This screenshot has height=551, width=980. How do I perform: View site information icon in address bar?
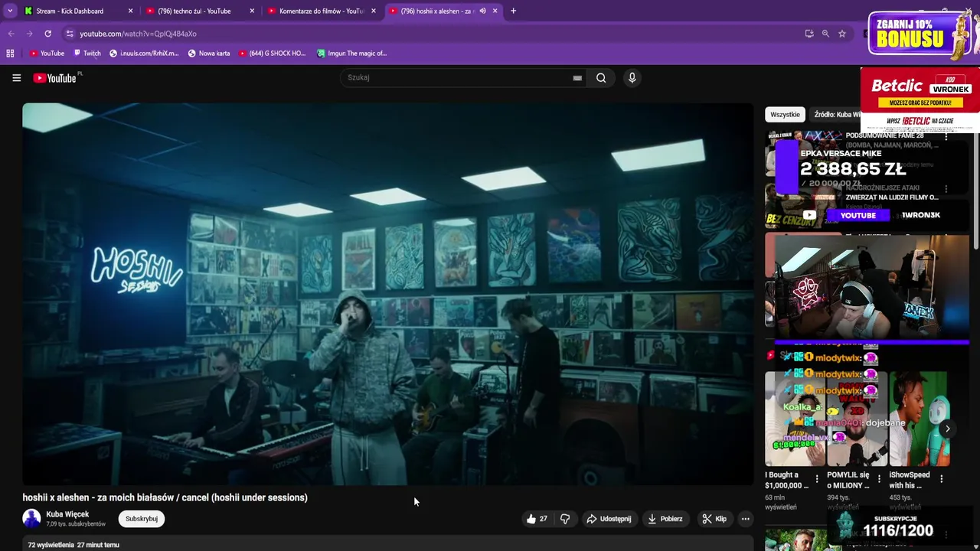point(70,34)
